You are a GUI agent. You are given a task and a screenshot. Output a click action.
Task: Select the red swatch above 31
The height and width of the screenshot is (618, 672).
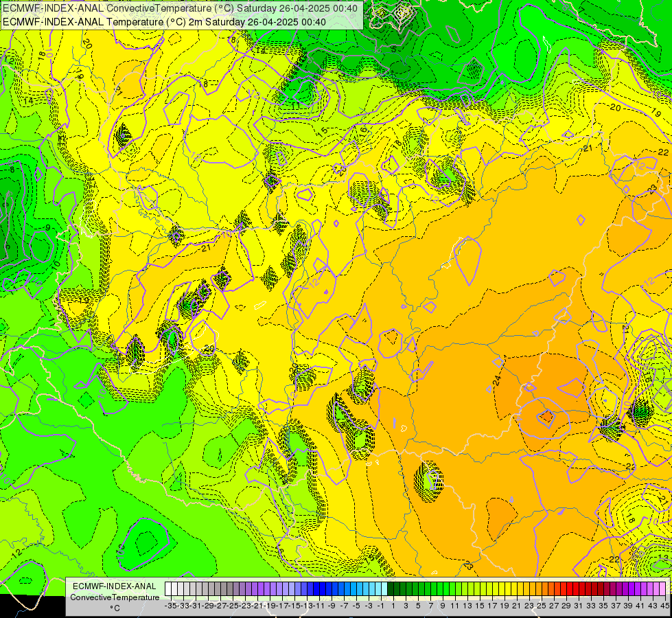click(x=577, y=588)
